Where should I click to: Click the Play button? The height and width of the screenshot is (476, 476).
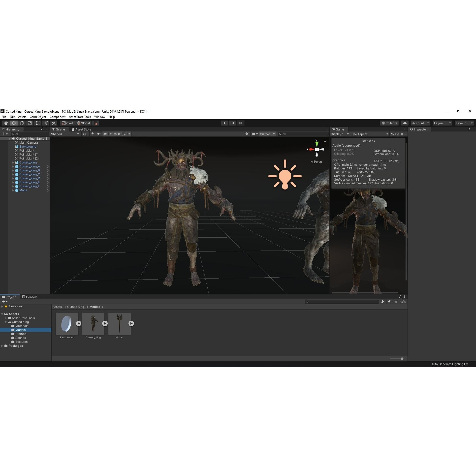(x=224, y=123)
